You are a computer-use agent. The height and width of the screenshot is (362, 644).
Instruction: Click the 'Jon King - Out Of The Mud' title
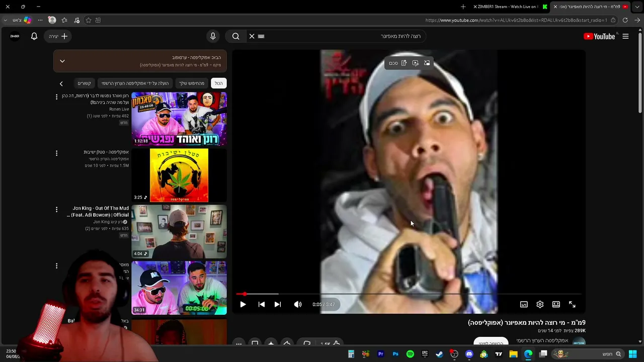coord(98,212)
